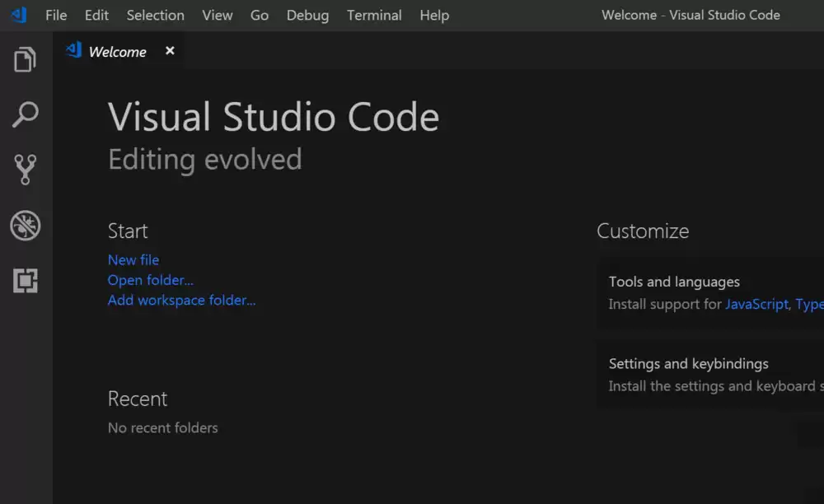Screen dimensions: 824x504
Task: Click the Open folder link
Action: 151,280
